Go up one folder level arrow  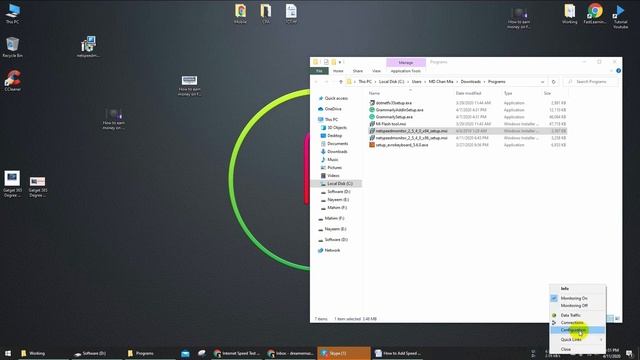(341, 82)
